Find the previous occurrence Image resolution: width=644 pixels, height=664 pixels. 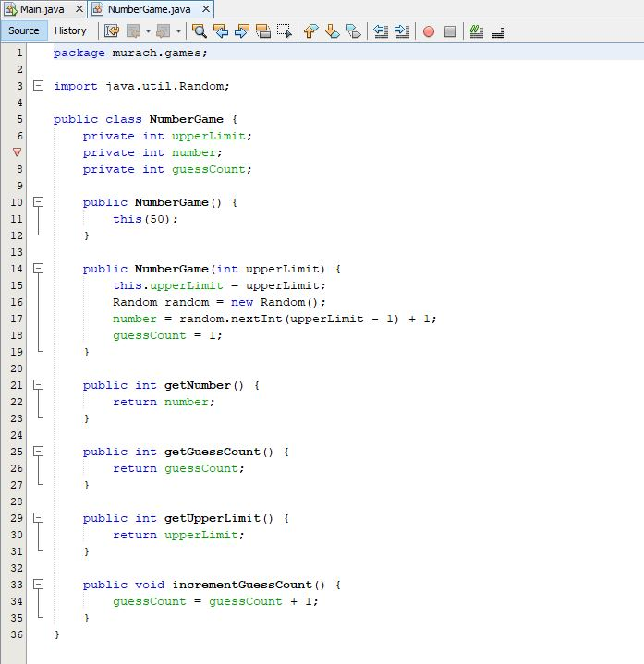point(221,30)
